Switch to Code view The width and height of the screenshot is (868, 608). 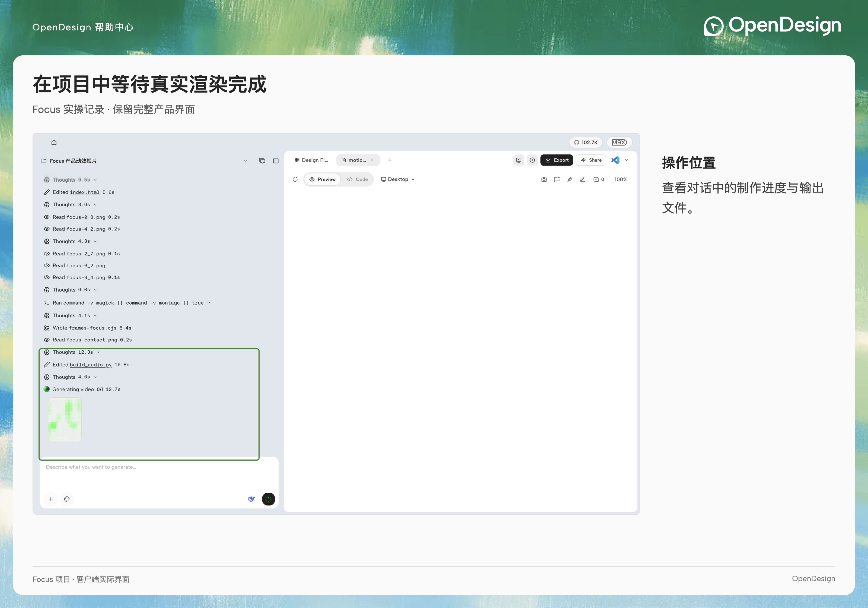357,179
